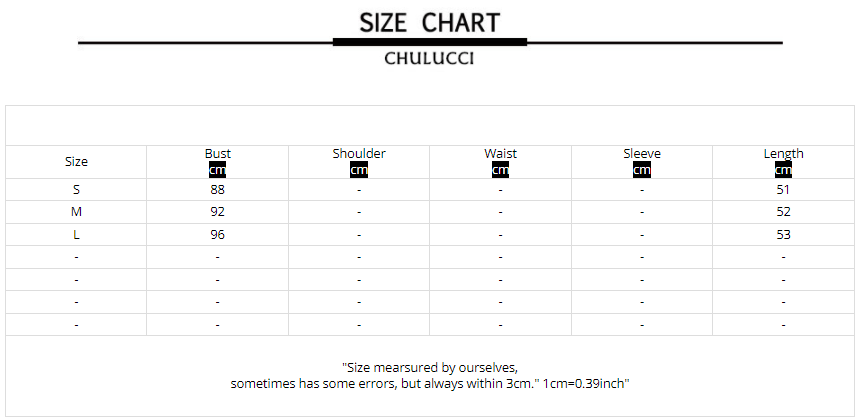Click the cm unit badge under Bust
Image resolution: width=863 pixels, height=418 pixels.
click(x=217, y=170)
